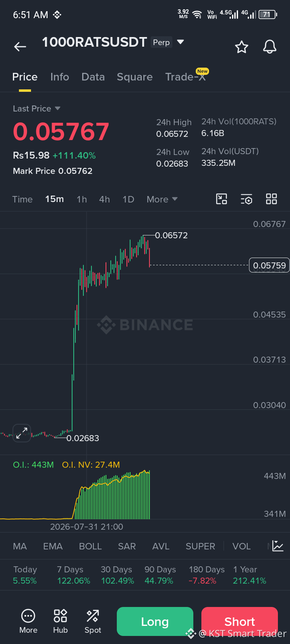This screenshot has height=644, width=290.
Task: Open the Info tab
Action: 60,77
